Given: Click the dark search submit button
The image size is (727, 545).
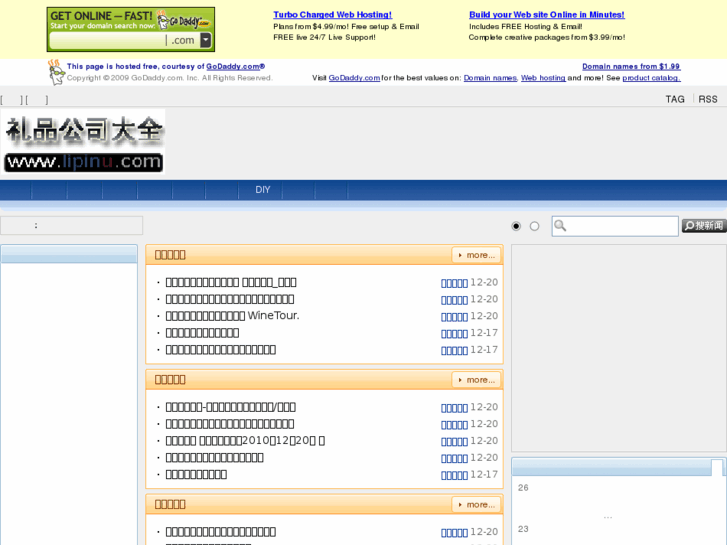Looking at the screenshot, I should tap(704, 226).
